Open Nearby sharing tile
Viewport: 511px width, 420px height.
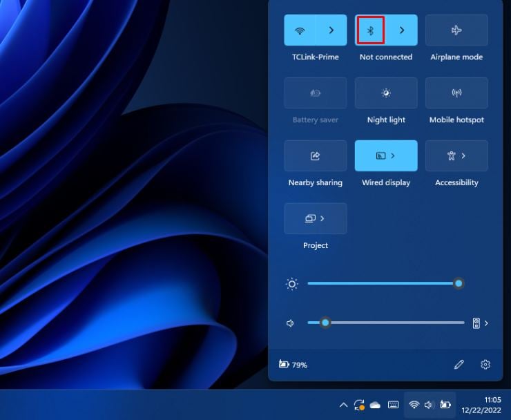(316, 156)
